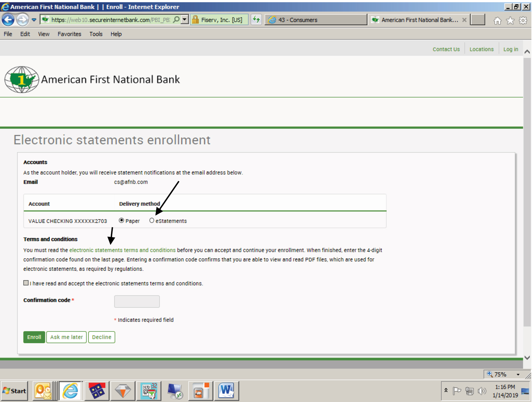Select the Paper delivery radio button
This screenshot has width=532, height=402.
pyautogui.click(x=121, y=220)
